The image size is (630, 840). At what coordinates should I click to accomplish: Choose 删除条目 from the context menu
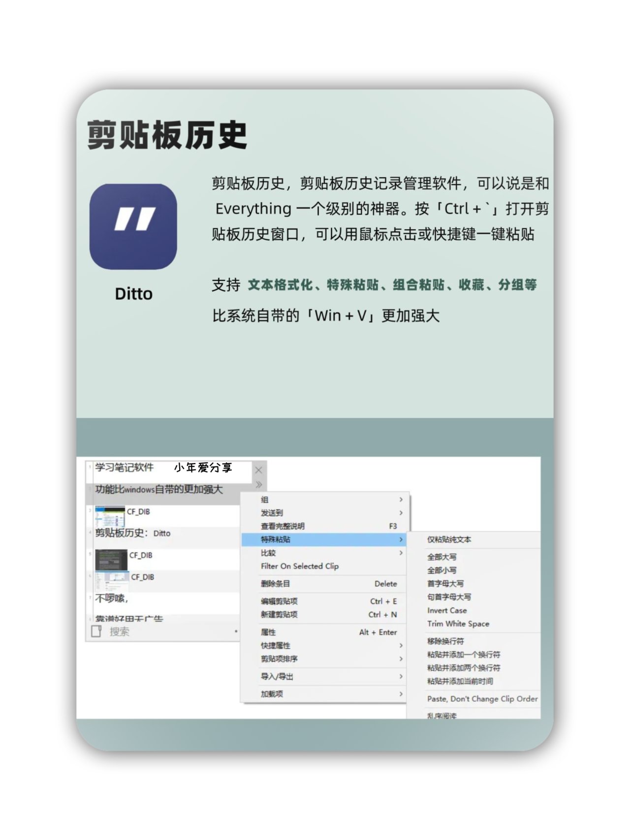325,584
